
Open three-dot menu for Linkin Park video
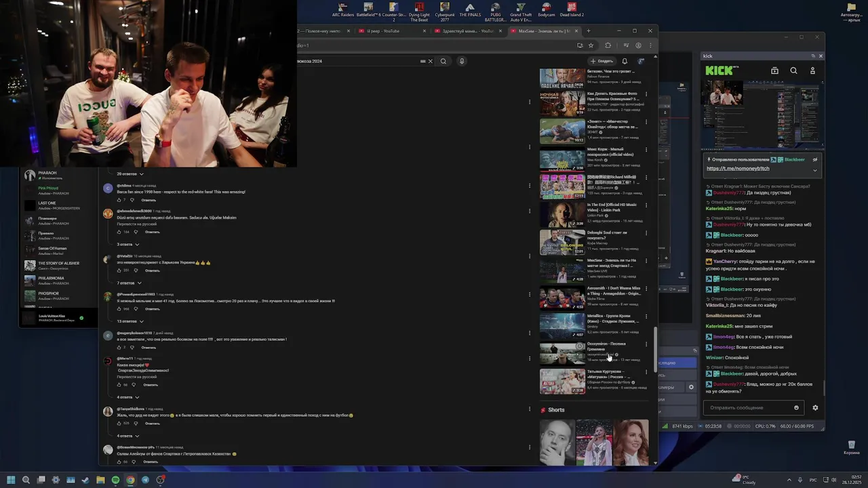[646, 205]
